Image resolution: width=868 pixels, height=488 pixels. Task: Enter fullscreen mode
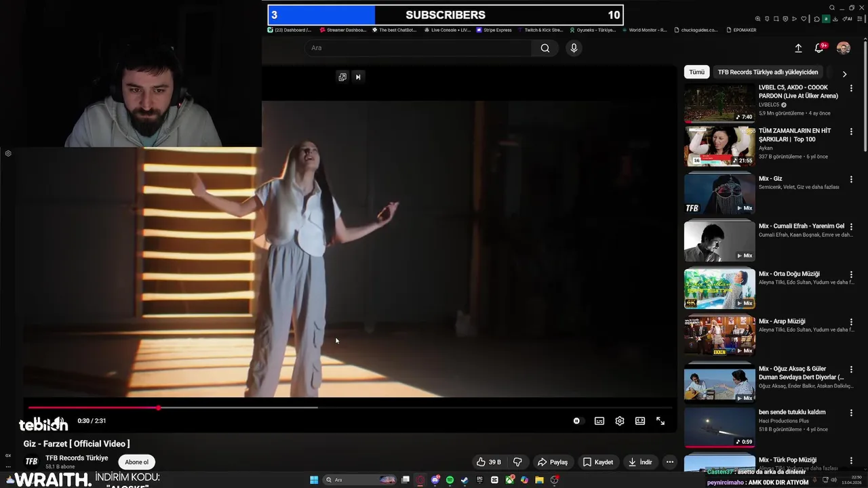coord(660,421)
